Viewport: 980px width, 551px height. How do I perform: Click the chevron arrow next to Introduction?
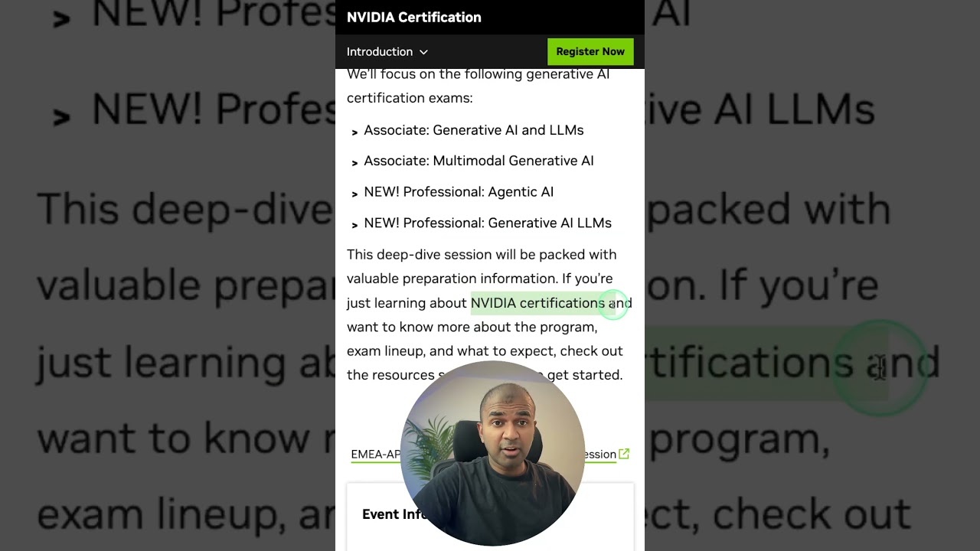[x=423, y=52]
